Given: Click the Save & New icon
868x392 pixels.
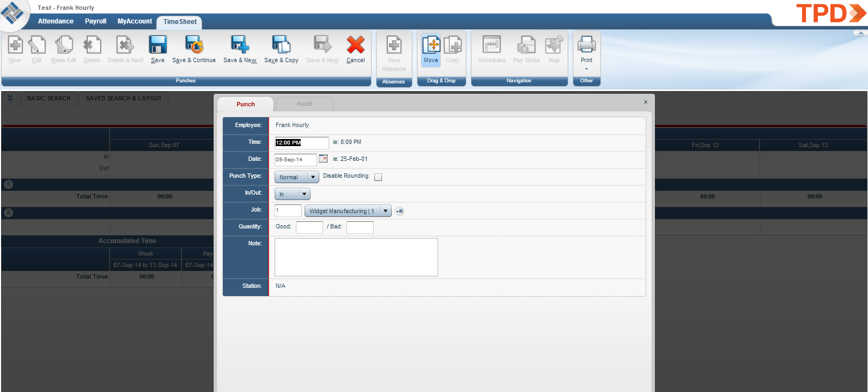Looking at the screenshot, I should (x=240, y=45).
